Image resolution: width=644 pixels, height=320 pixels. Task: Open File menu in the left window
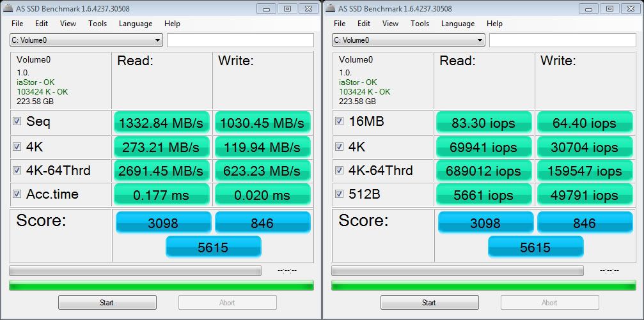point(17,24)
